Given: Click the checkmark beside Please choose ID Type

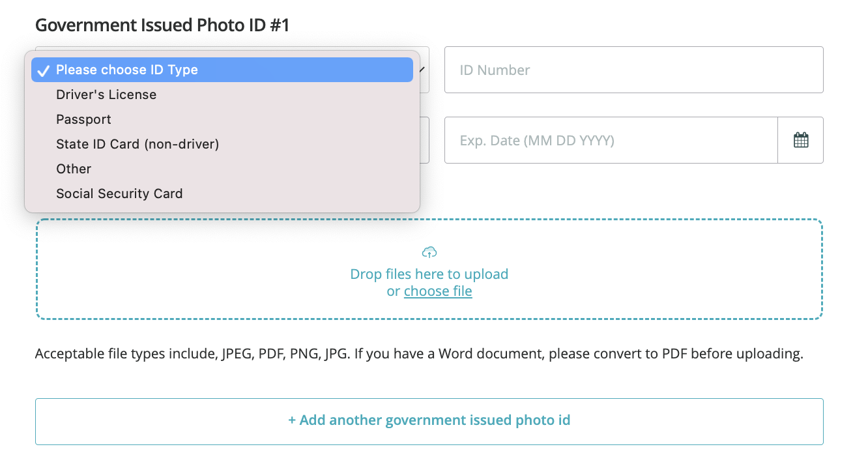Looking at the screenshot, I should pyautogui.click(x=43, y=70).
